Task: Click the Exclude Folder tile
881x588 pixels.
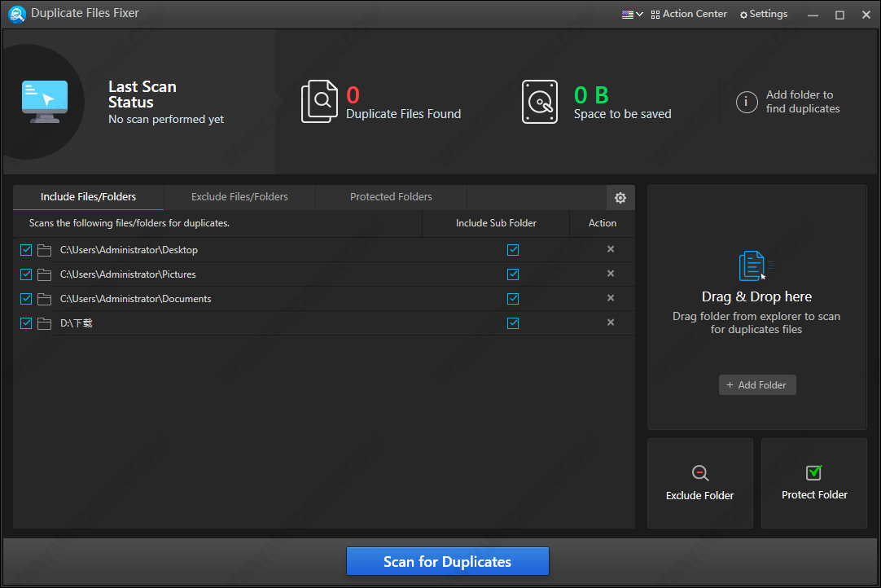Action: [699, 484]
